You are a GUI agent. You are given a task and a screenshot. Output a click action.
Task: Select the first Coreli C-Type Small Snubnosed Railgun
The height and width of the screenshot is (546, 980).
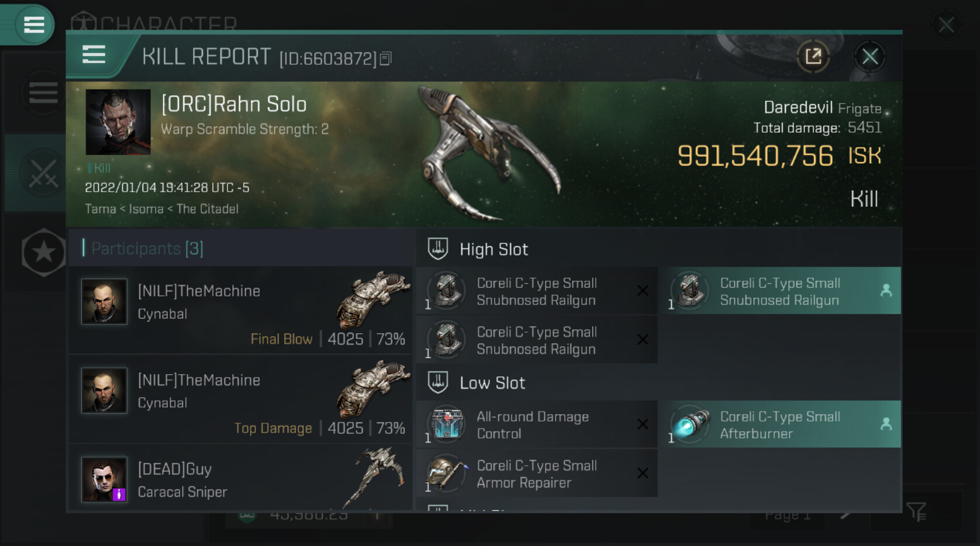(536, 291)
